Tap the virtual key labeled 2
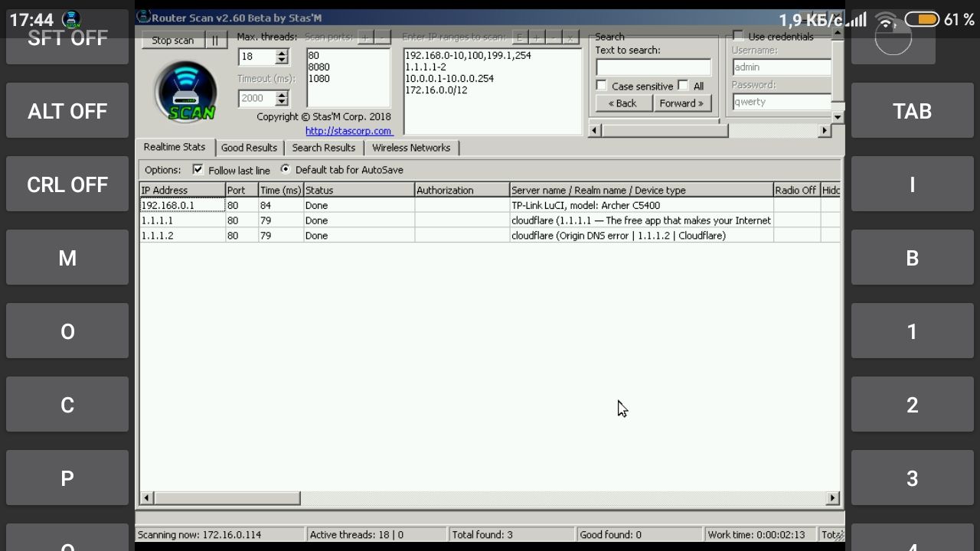980x551 pixels. 912,405
